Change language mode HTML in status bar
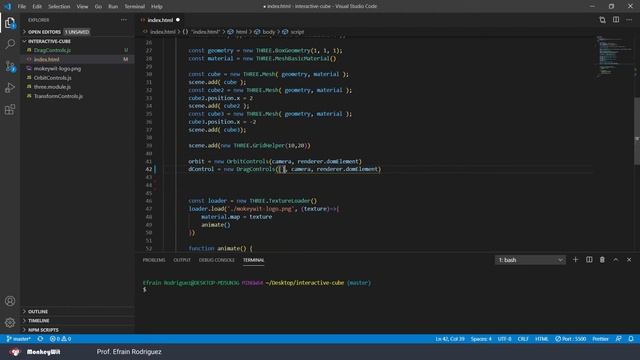 coord(542,339)
